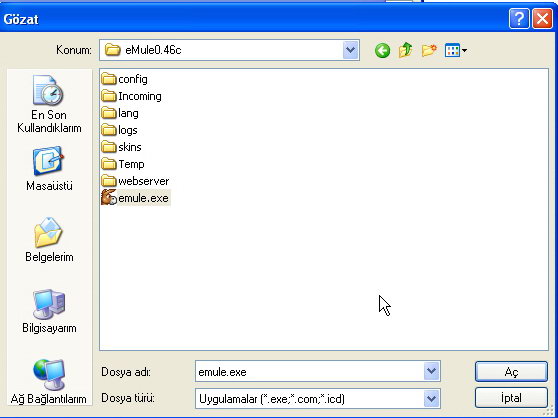Click the help question mark button
Image resolution: width=558 pixels, height=418 pixels.
coord(519,18)
